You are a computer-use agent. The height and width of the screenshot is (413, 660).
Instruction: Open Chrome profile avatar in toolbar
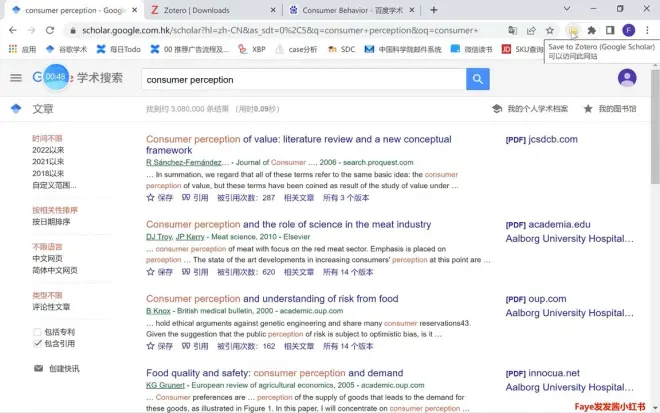point(628,30)
